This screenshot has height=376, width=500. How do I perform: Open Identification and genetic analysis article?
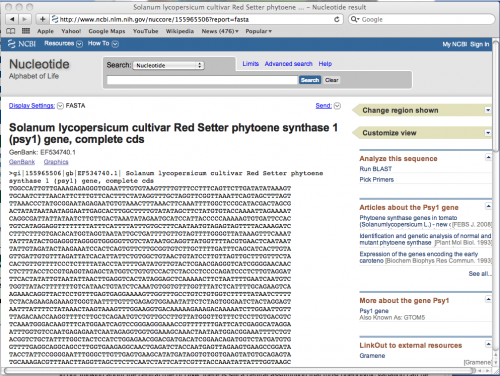(425, 239)
